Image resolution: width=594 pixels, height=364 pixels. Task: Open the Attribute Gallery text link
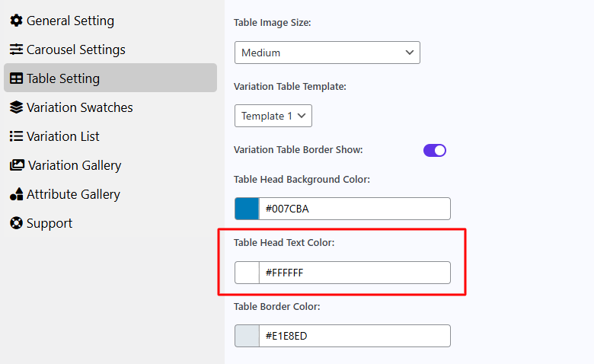73,194
